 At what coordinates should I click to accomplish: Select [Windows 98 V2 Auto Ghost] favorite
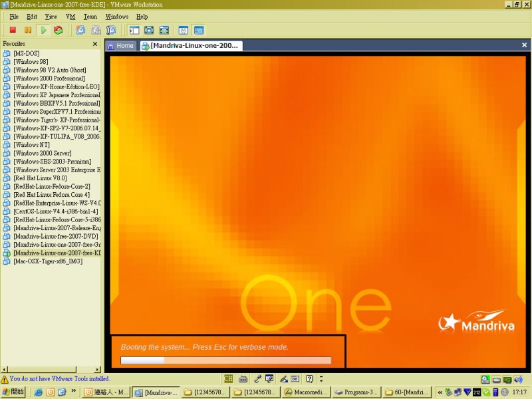tap(50, 70)
